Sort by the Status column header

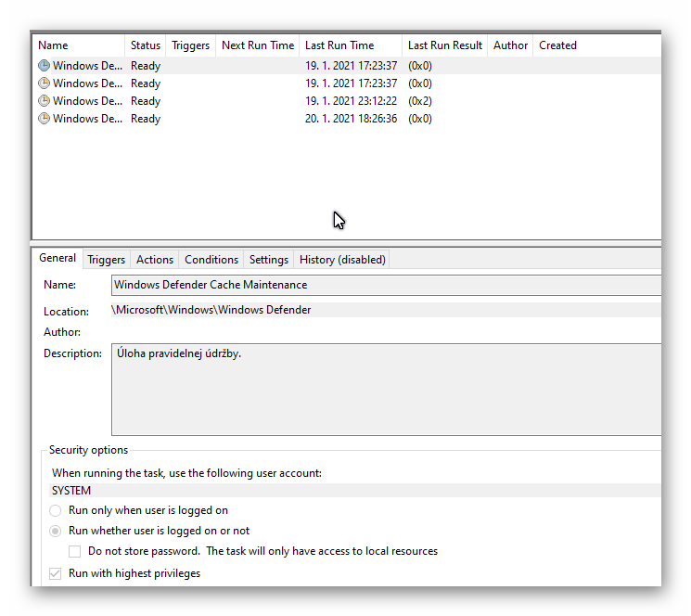(146, 45)
